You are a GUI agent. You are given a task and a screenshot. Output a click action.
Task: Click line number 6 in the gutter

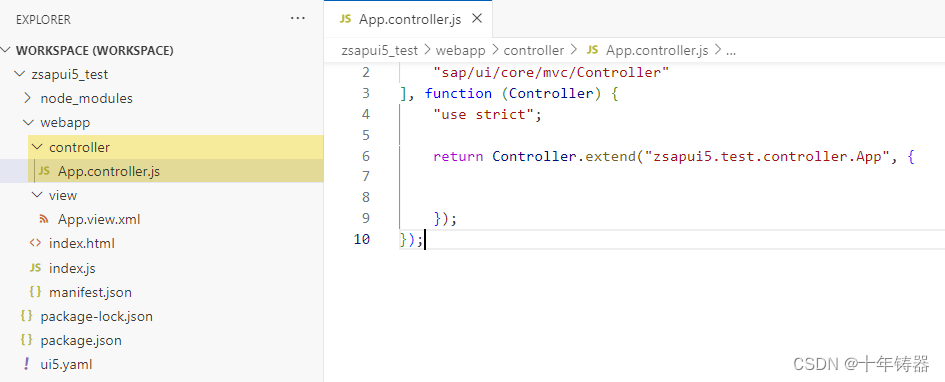[366, 156]
